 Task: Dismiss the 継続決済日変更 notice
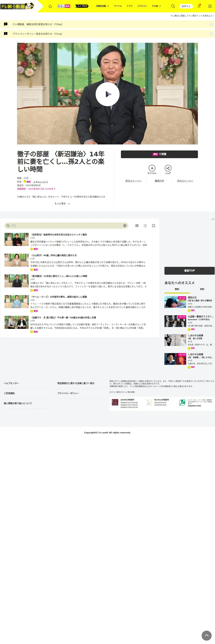click(211, 24)
